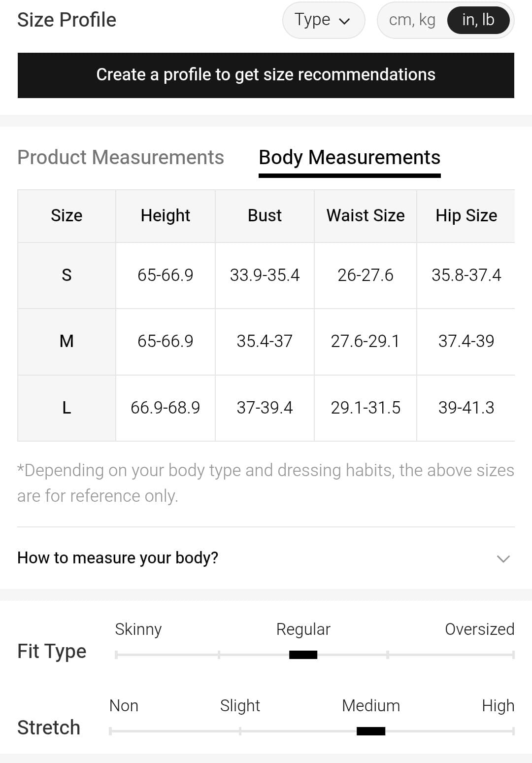Click the Bust column header

tap(265, 215)
